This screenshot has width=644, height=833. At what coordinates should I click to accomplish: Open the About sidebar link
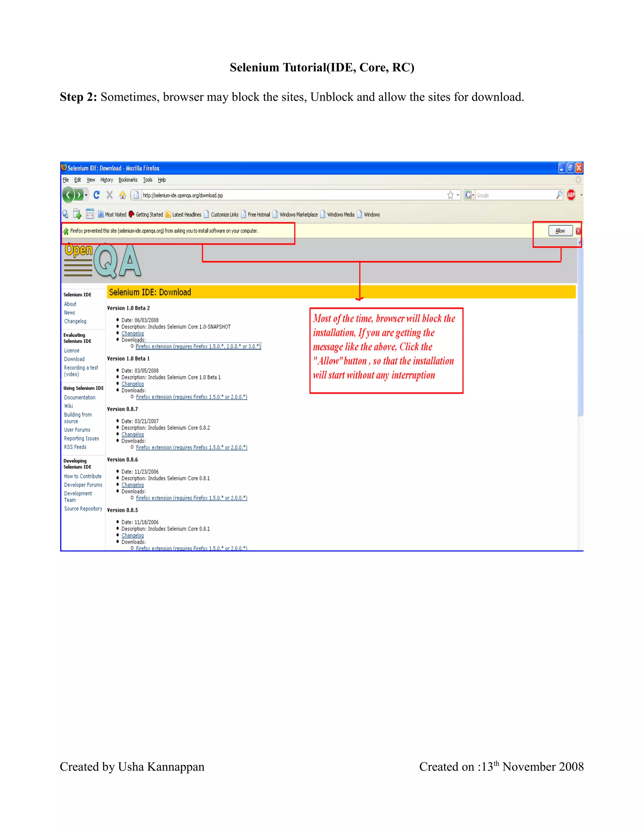pos(70,304)
